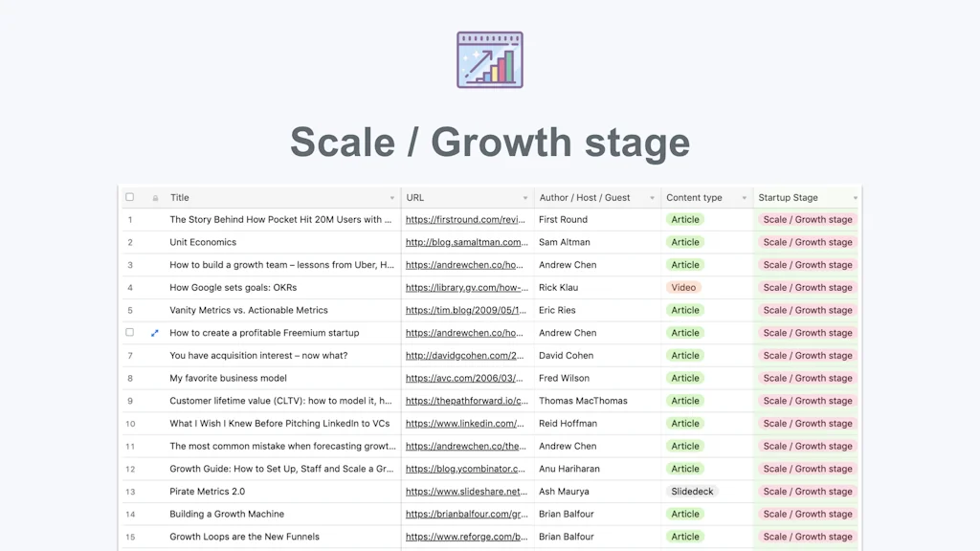
Task: Expand the Author / Host / Guest column menu
Action: pyautogui.click(x=652, y=197)
